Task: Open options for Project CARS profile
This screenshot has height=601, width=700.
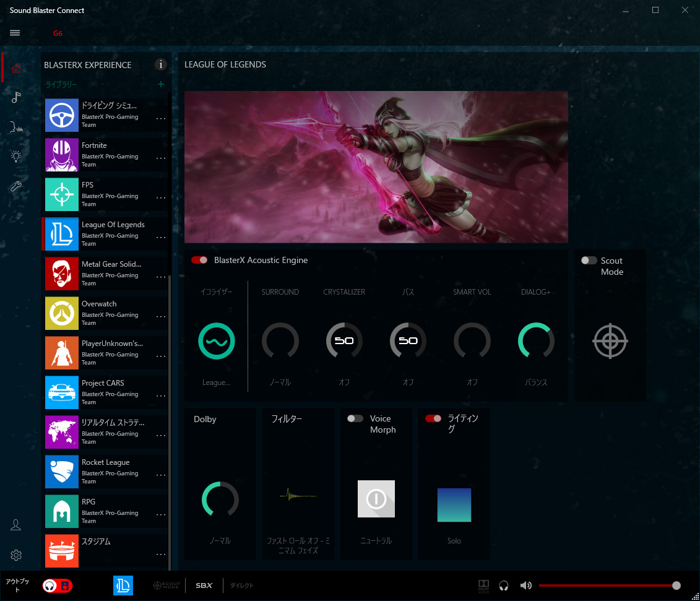Action: (161, 396)
